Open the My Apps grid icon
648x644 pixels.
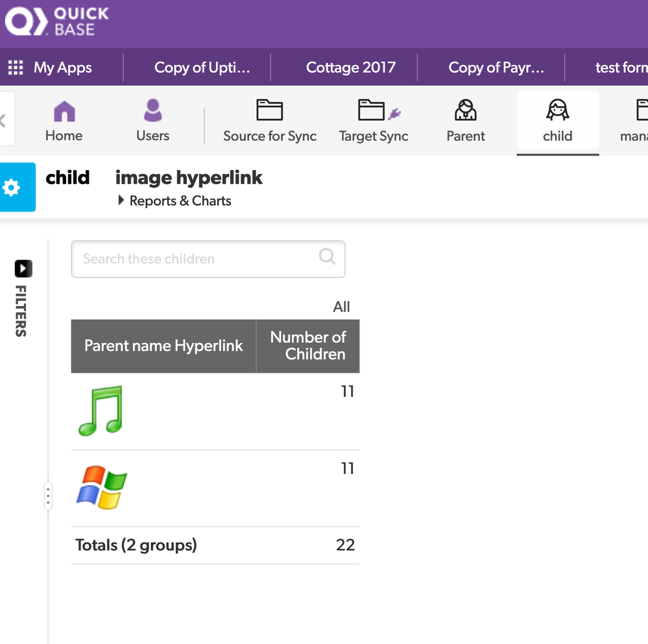click(x=16, y=67)
